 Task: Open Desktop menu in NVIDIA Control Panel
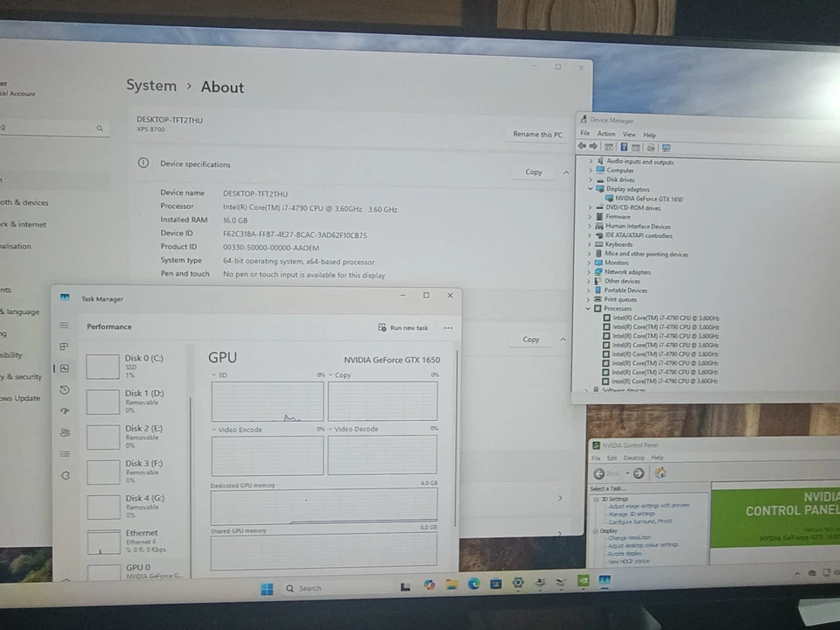633,458
